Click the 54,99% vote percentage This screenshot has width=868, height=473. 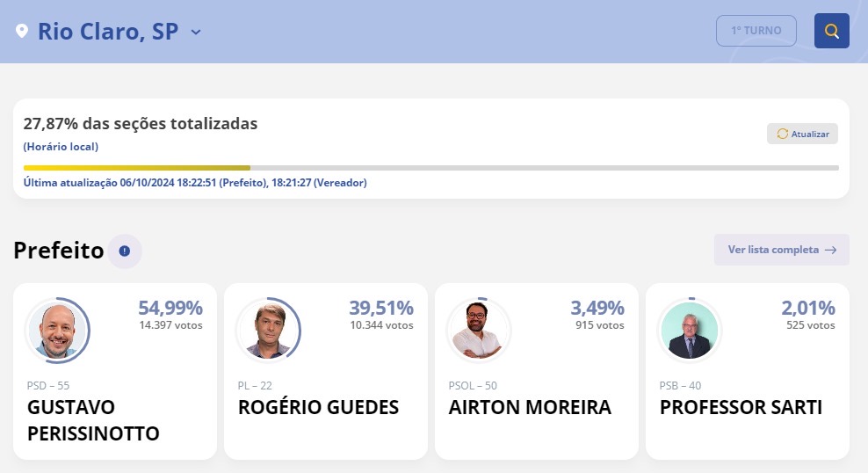[x=170, y=308]
